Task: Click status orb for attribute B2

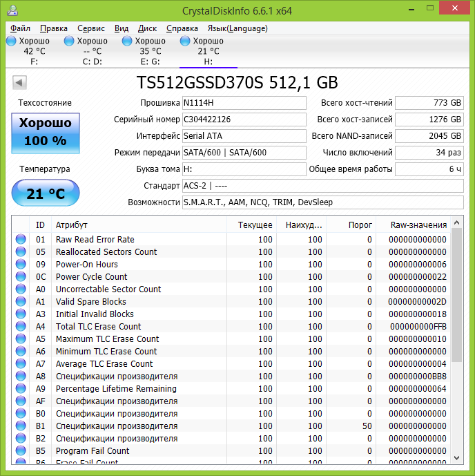Action: click(x=21, y=439)
